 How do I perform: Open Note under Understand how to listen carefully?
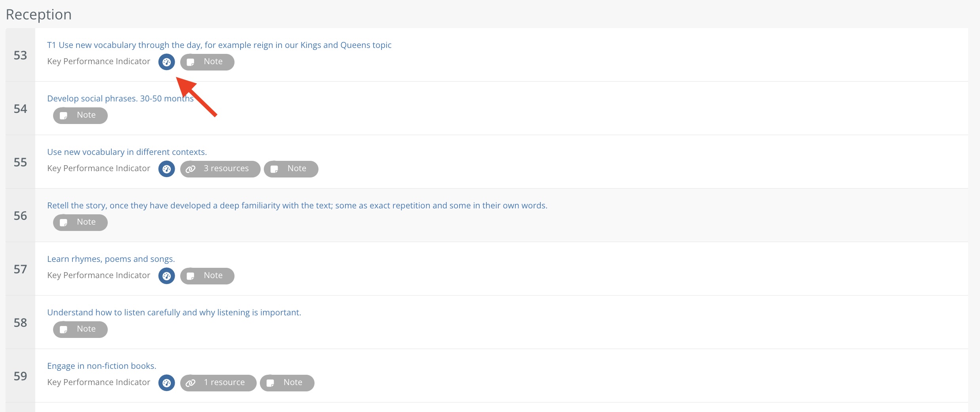pos(80,329)
